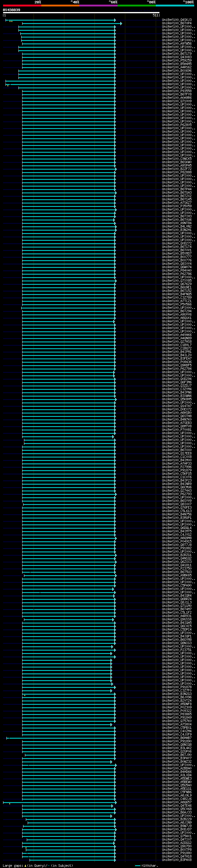Viewport: 197px width, 868px height.
Task: Select UniRef100_P62786 hit
Action: click(177, 274)
